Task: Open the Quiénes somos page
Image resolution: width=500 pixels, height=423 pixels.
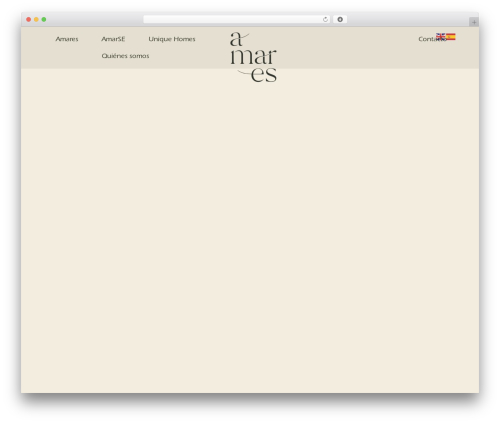Action: (125, 56)
